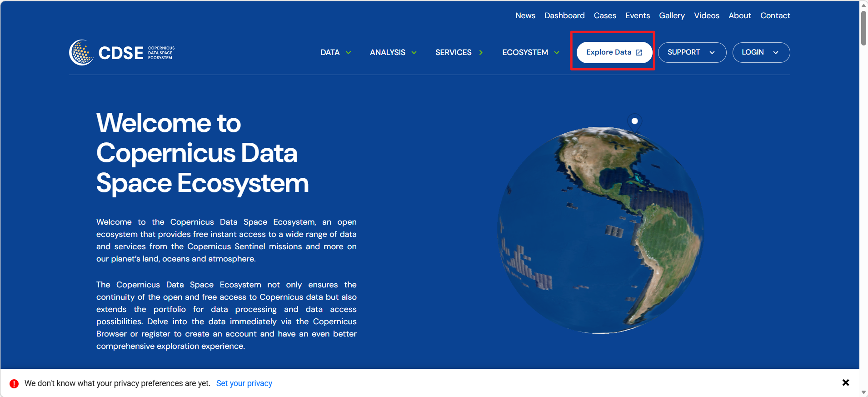This screenshot has width=868, height=397.
Task: Click the scrollbar up arrow
Action: click(863, 5)
